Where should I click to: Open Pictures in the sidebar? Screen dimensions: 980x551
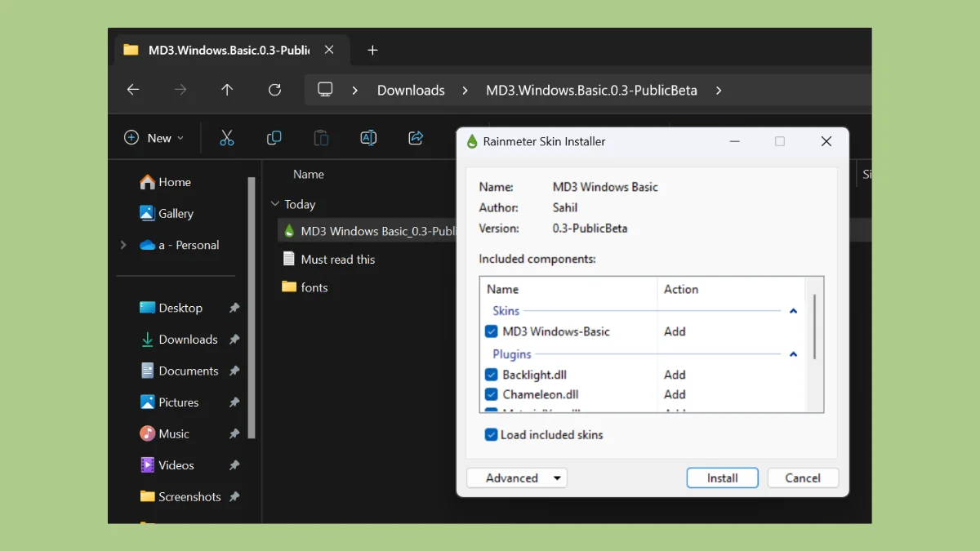pyautogui.click(x=169, y=402)
